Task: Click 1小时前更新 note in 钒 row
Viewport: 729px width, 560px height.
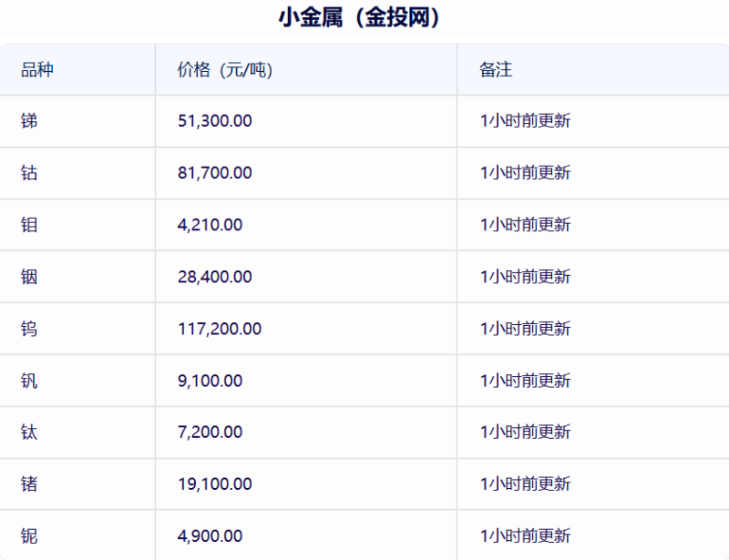Action: click(525, 382)
